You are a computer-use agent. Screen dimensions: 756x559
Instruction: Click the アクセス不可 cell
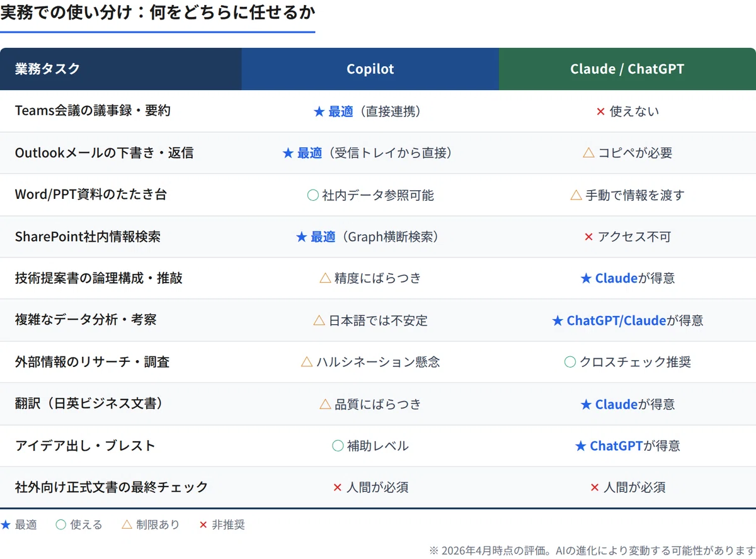627,237
